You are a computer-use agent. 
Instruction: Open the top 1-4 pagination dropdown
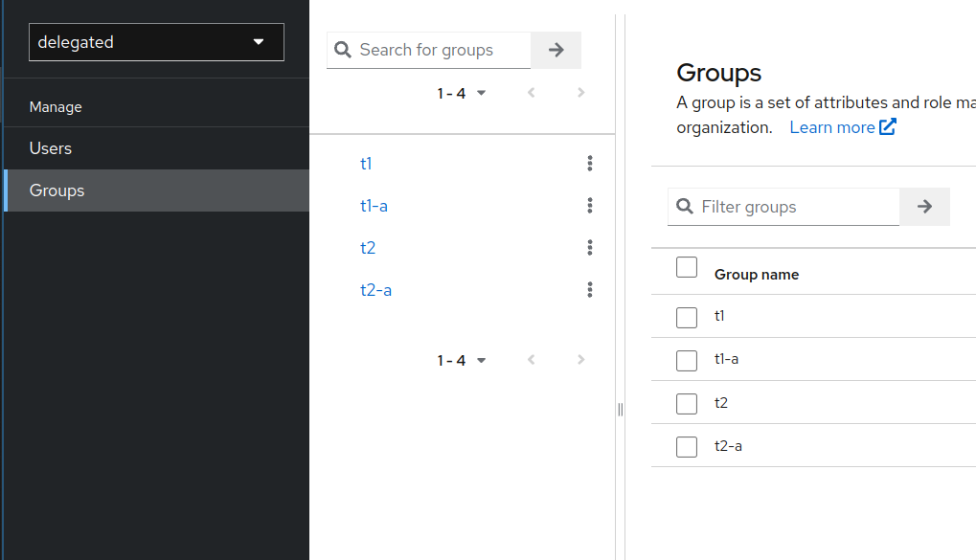point(462,93)
